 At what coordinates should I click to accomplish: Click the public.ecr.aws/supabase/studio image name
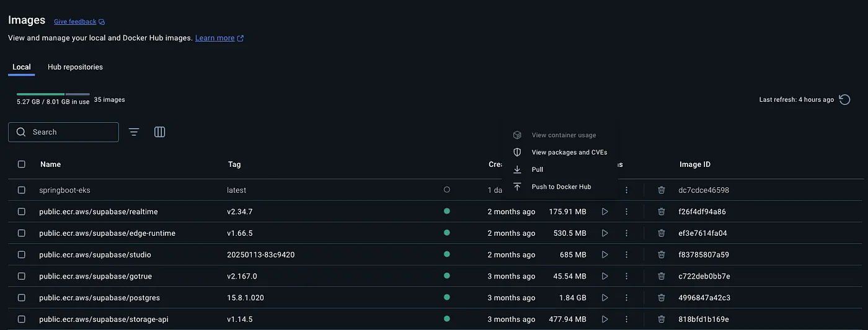point(95,255)
